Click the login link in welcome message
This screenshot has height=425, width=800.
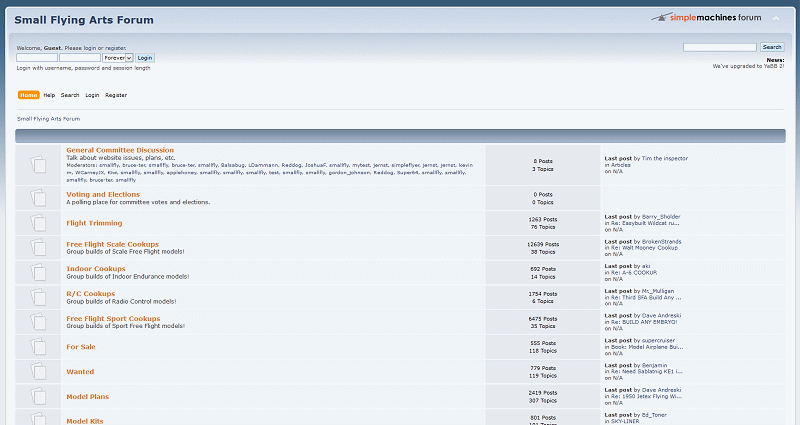click(x=90, y=48)
